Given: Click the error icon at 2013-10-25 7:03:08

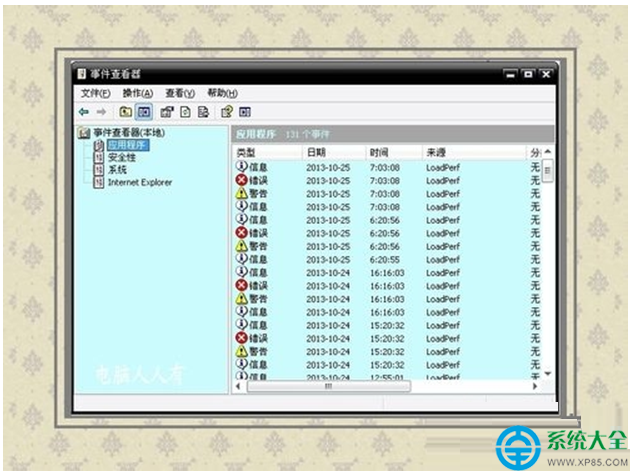Looking at the screenshot, I should [x=241, y=180].
